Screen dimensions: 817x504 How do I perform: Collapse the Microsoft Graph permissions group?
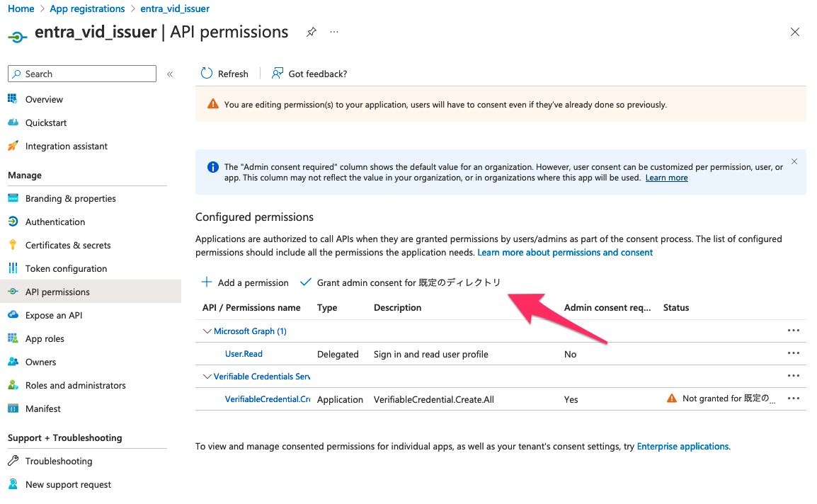tap(207, 331)
